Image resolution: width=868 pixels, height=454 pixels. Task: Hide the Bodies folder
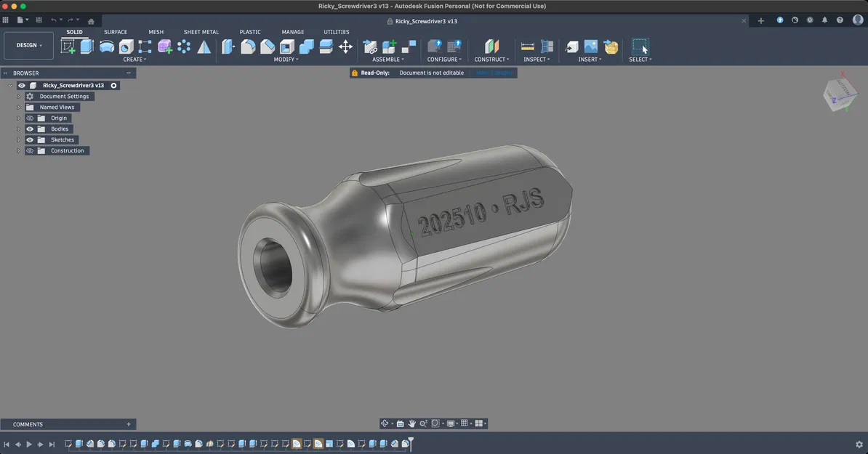tap(30, 129)
